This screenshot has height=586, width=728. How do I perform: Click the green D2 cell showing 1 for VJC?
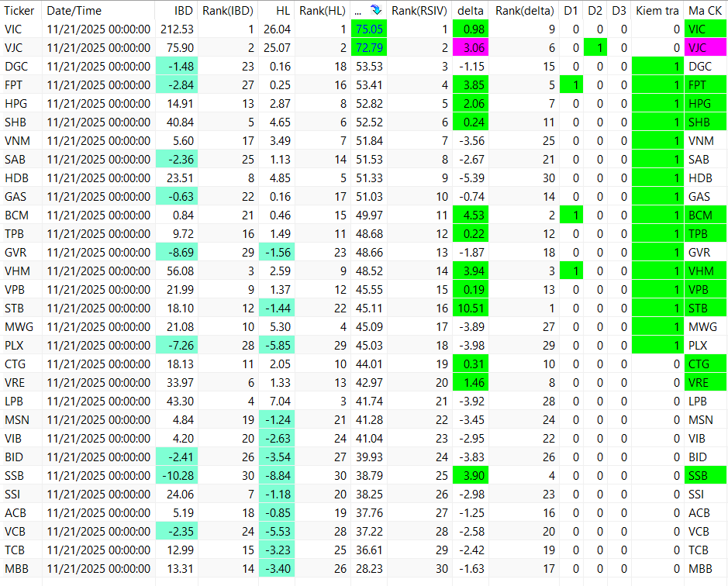tap(595, 48)
